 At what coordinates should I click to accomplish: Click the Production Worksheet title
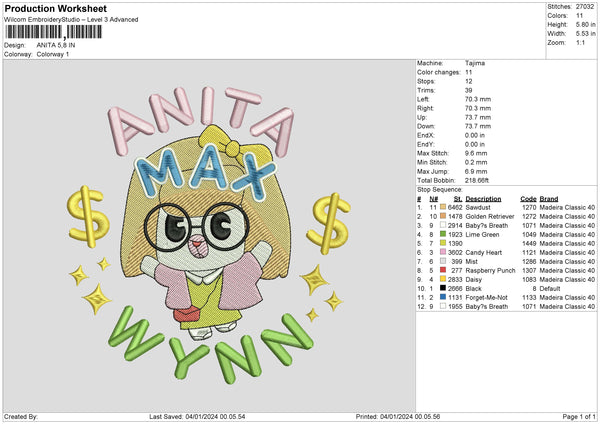(x=55, y=8)
